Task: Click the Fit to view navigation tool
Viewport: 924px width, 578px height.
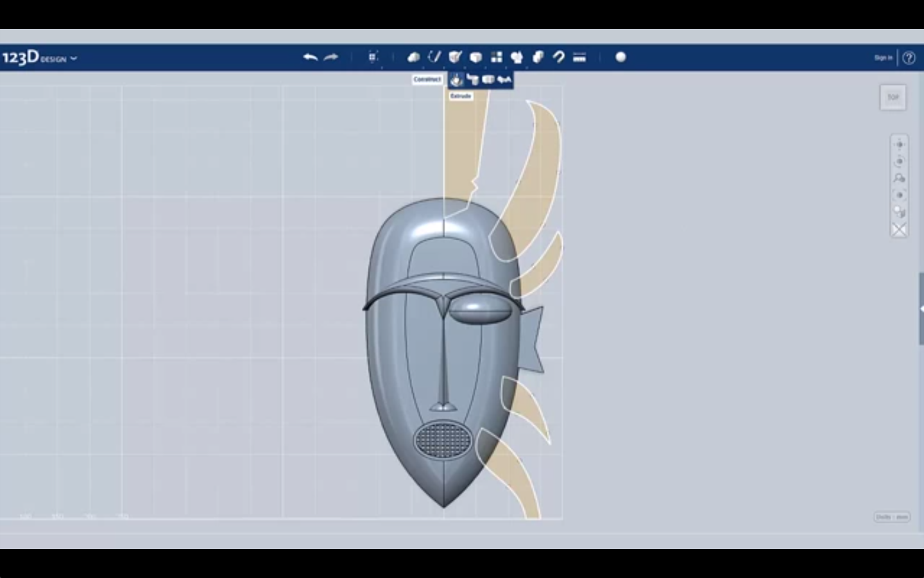Action: pyautogui.click(x=899, y=195)
